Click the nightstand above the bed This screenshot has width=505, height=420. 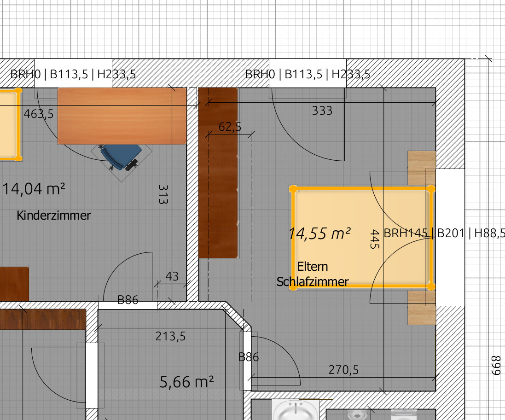pyautogui.click(x=421, y=167)
